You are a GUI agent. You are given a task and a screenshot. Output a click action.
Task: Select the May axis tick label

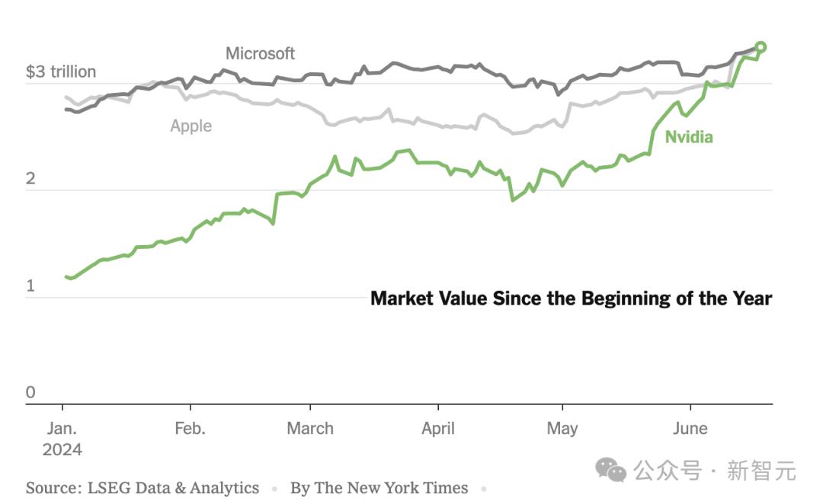coord(562,429)
